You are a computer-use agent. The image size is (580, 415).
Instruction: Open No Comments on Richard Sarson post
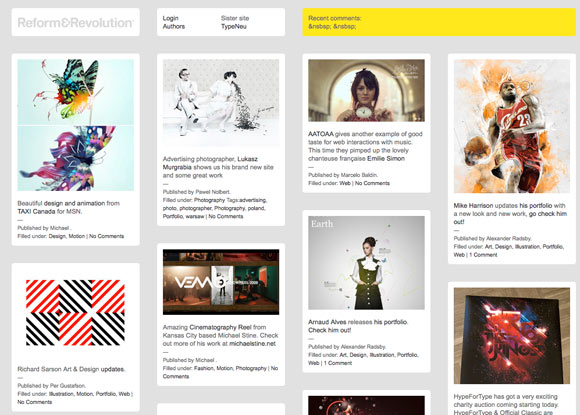[x=34, y=402]
